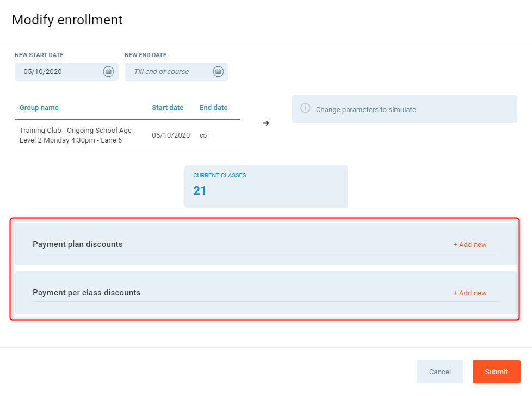532x396 pixels.
Task: Click the Start date column header
Action: (168, 108)
